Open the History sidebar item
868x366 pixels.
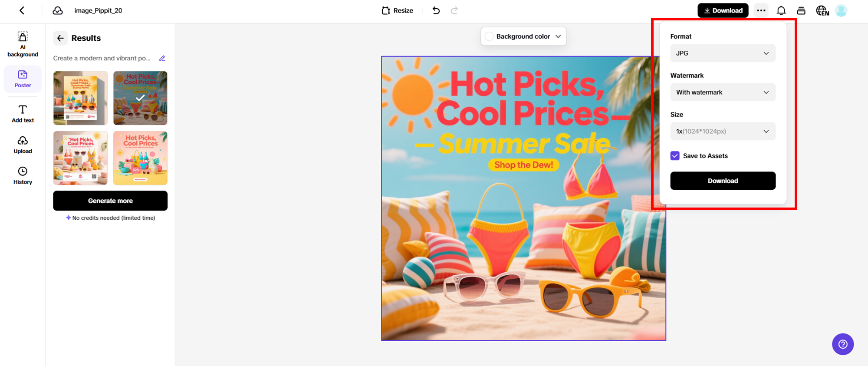[x=23, y=175]
